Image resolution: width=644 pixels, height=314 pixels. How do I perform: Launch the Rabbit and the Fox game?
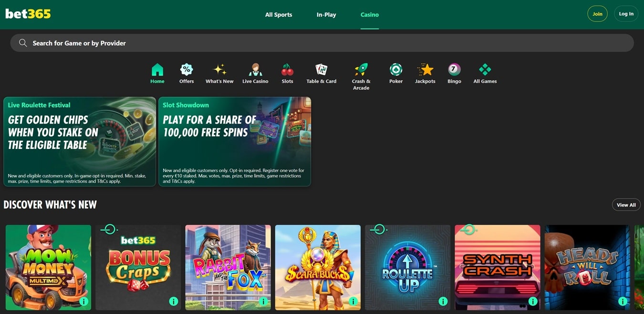click(228, 268)
